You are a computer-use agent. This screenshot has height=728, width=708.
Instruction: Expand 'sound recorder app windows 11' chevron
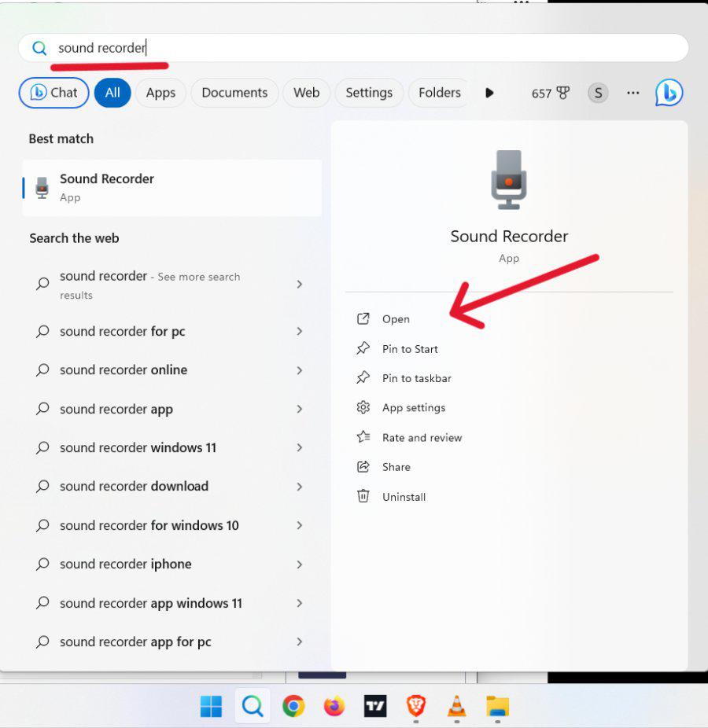(300, 603)
